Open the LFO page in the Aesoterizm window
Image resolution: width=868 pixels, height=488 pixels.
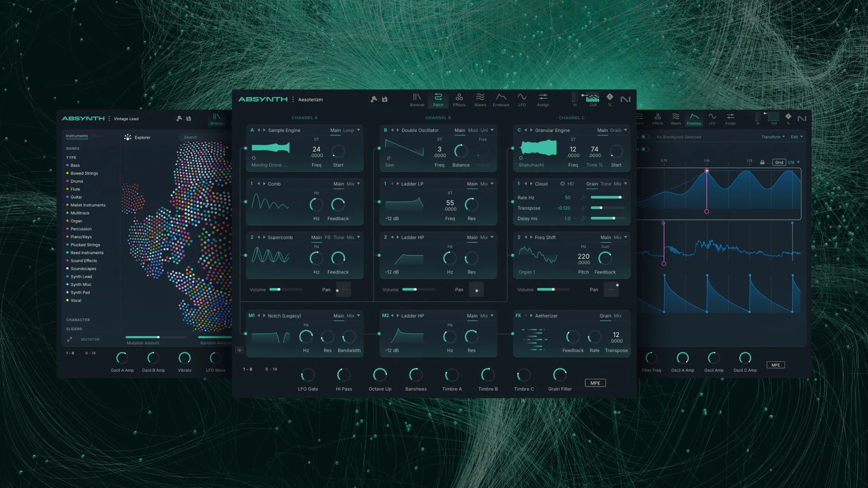click(x=522, y=100)
